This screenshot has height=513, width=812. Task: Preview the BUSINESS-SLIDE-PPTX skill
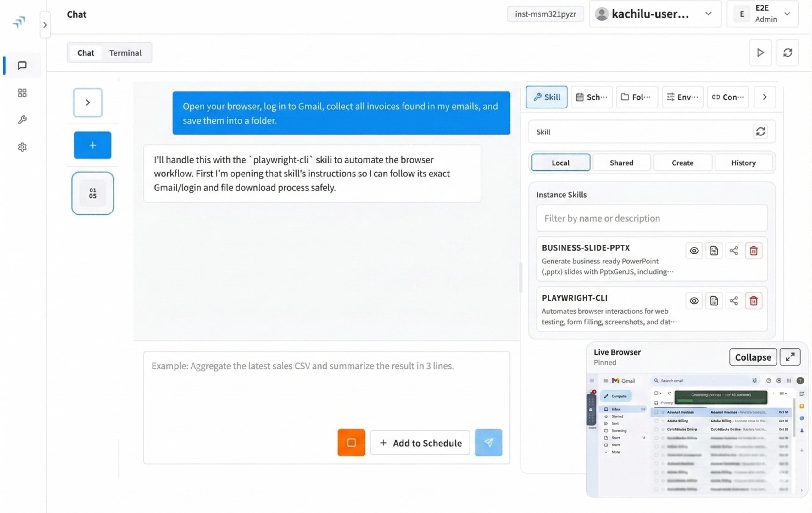pyautogui.click(x=694, y=251)
